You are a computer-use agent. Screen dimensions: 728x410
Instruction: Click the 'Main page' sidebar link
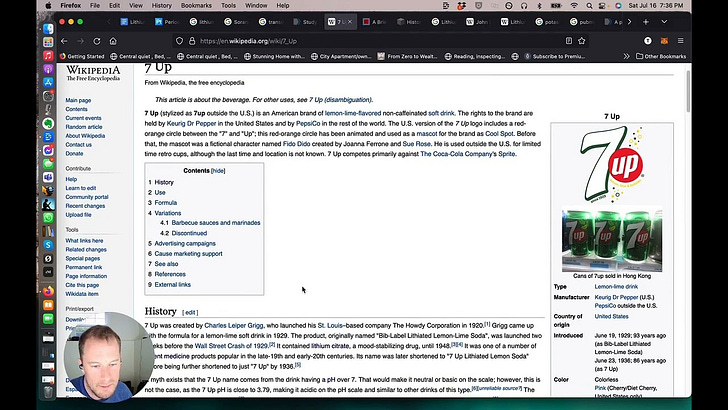coord(78,100)
